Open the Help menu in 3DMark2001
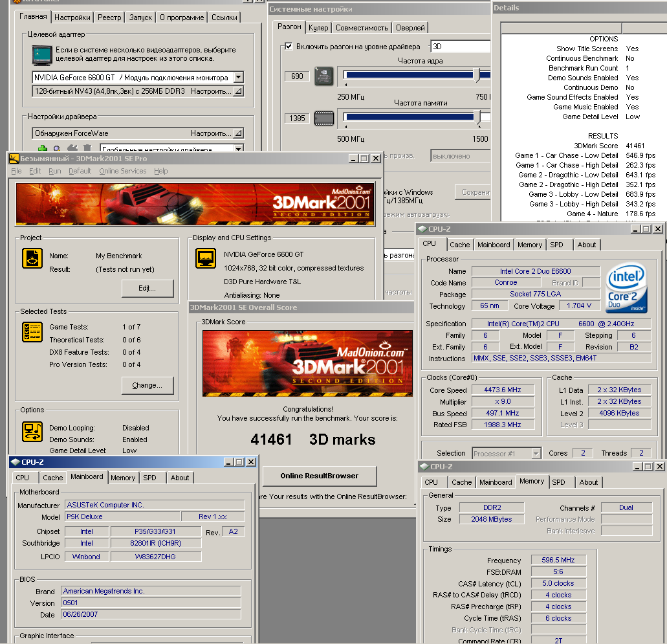Screen dimensions: 667x644 [161, 171]
